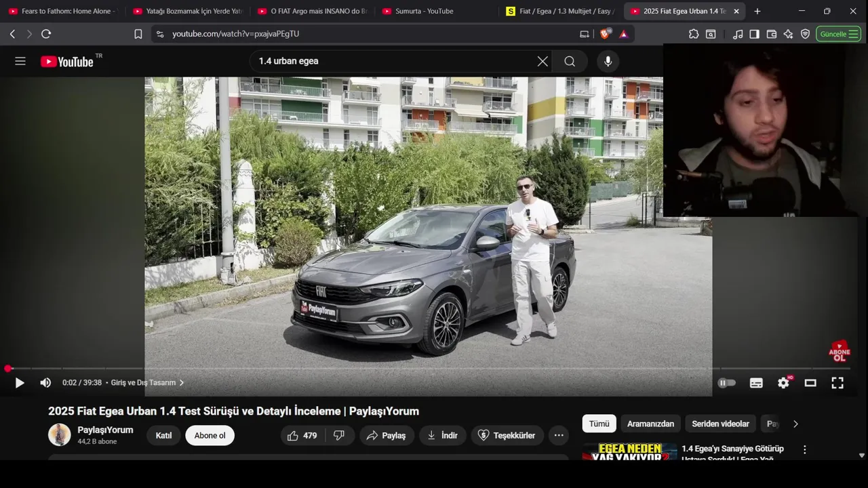Image resolution: width=868 pixels, height=488 pixels.
Task: Click the browser address bar URL
Action: click(235, 34)
